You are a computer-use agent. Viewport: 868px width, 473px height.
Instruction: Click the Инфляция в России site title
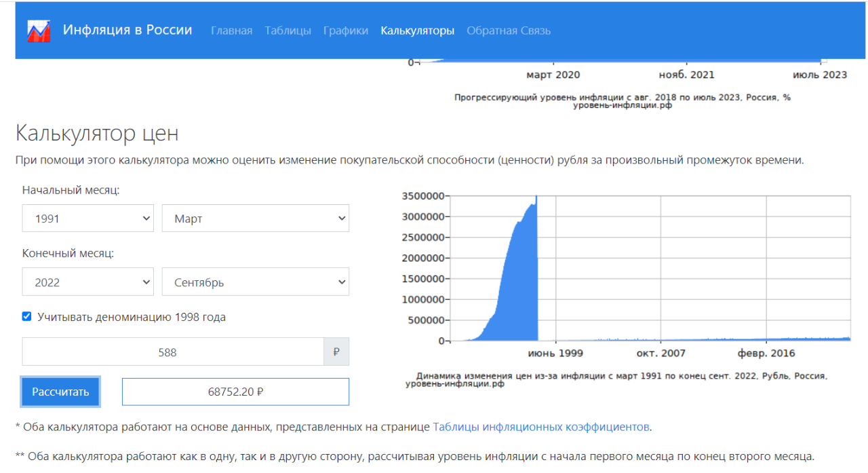(x=127, y=30)
